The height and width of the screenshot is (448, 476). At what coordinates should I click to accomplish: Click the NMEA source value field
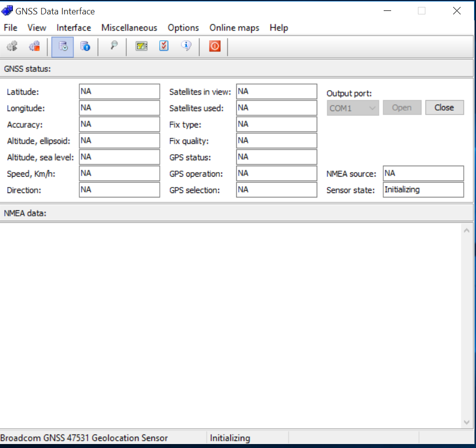423,173
